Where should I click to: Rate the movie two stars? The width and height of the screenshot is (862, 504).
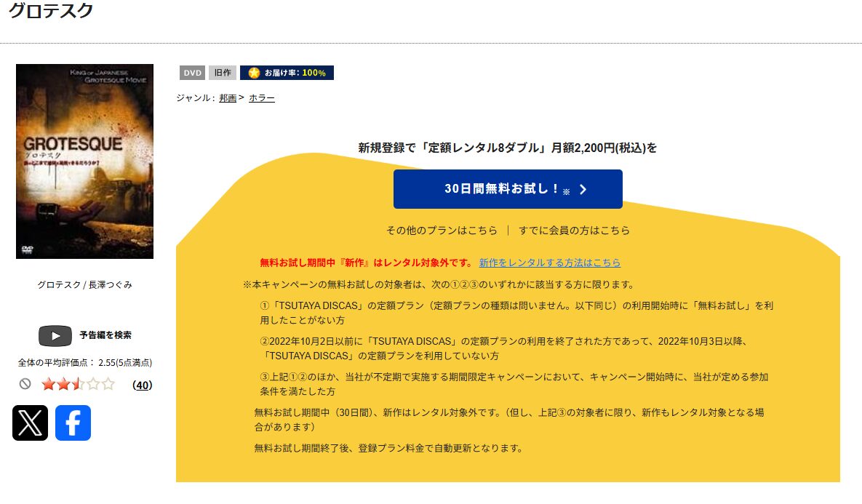[63, 383]
